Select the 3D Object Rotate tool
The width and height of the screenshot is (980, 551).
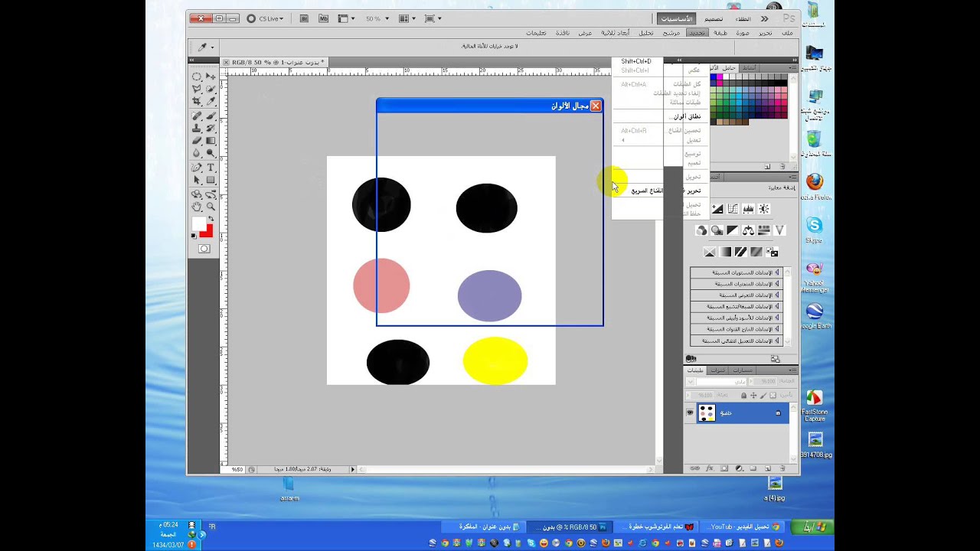[x=197, y=194]
